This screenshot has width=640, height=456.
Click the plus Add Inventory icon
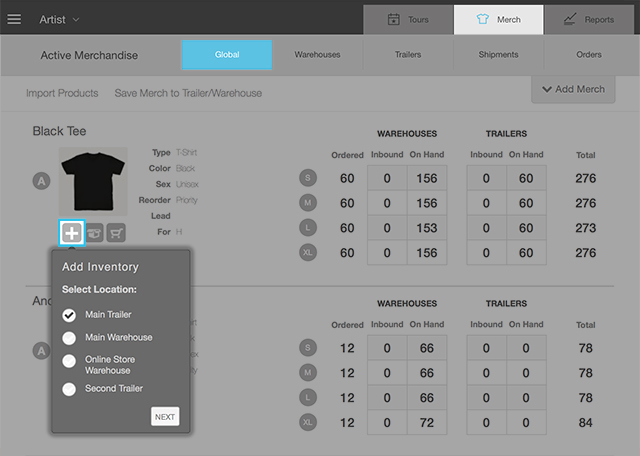click(72, 232)
